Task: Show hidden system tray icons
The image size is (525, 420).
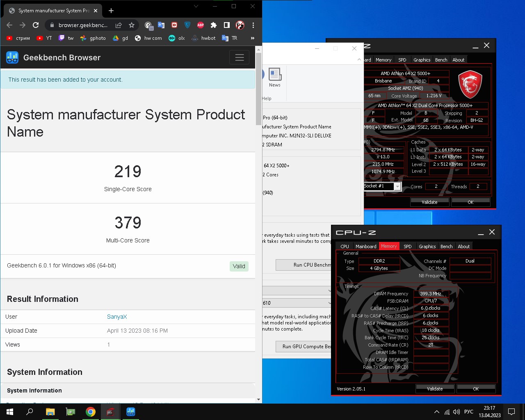Action: point(437,412)
